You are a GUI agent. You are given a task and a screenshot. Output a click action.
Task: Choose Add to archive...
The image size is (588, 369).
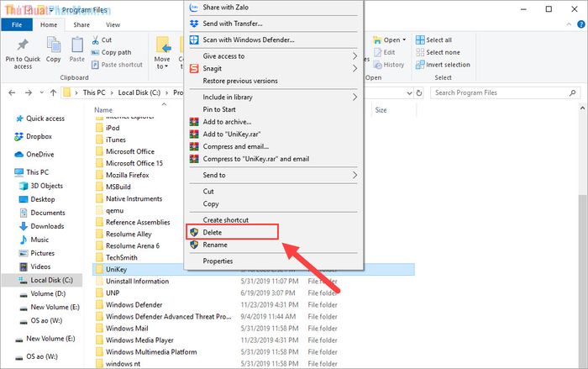click(x=273, y=122)
